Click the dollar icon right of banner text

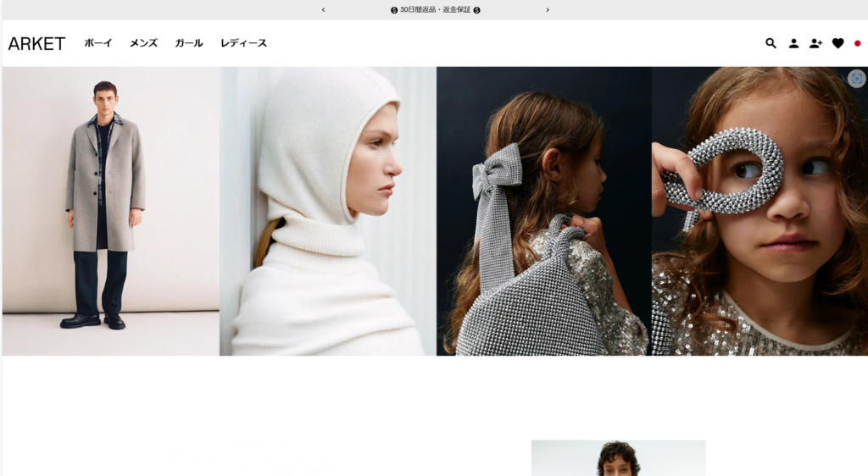476,10
